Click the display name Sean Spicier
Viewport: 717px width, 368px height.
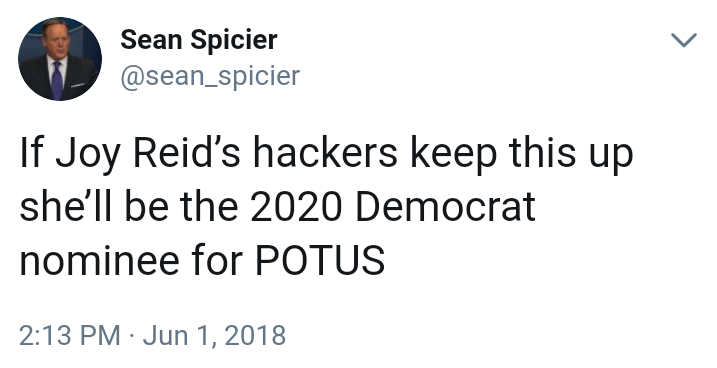click(199, 40)
